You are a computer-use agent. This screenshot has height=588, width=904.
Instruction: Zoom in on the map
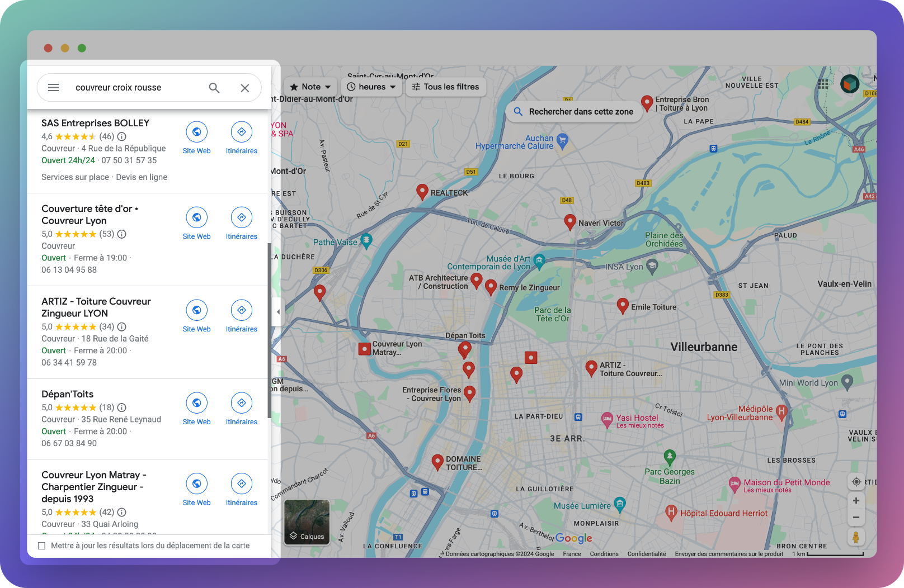click(x=856, y=501)
